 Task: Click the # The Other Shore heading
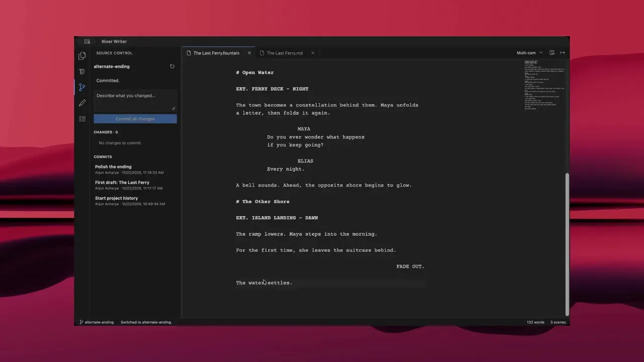(x=263, y=202)
